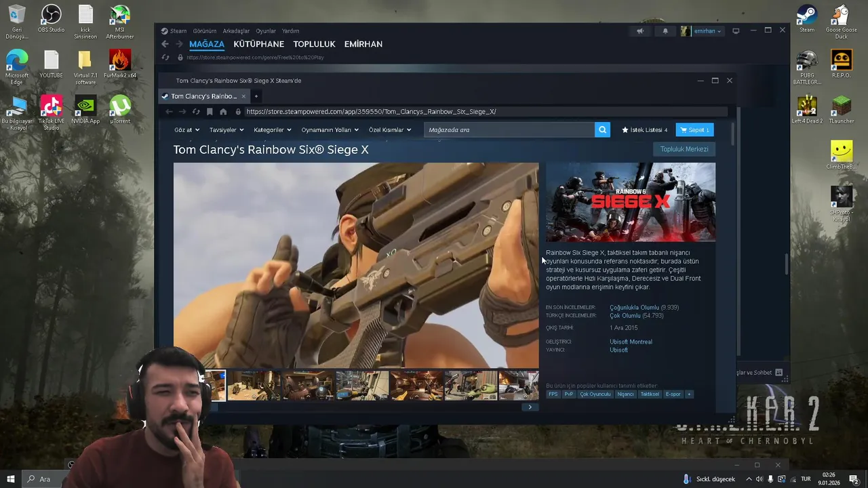Open Left 4 Dead 2 desktop icon
The height and width of the screenshot is (488, 868).
pyautogui.click(x=807, y=109)
